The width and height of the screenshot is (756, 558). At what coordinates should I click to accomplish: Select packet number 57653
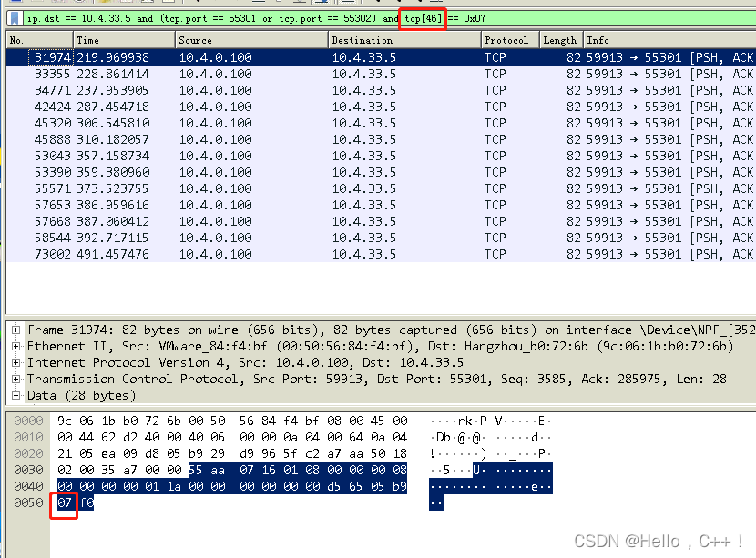381,205
